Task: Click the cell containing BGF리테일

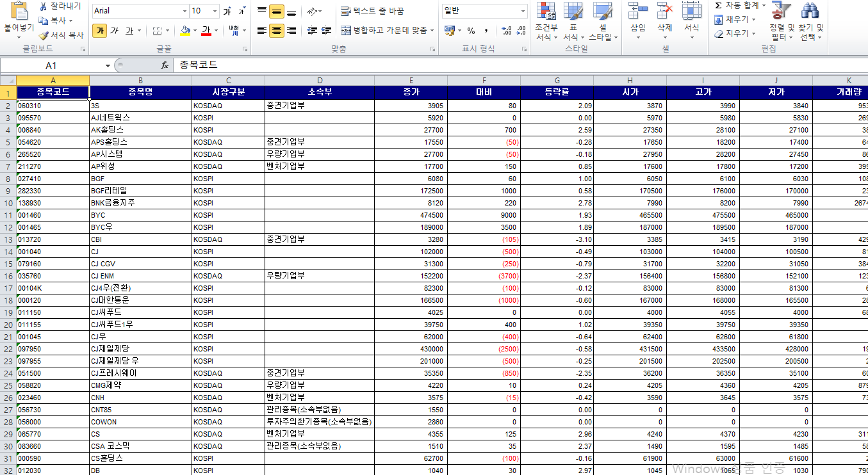Action: click(x=140, y=191)
